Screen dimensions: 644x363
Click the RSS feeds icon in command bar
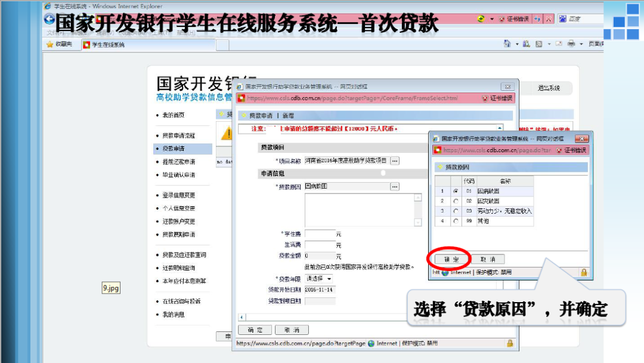point(539,44)
